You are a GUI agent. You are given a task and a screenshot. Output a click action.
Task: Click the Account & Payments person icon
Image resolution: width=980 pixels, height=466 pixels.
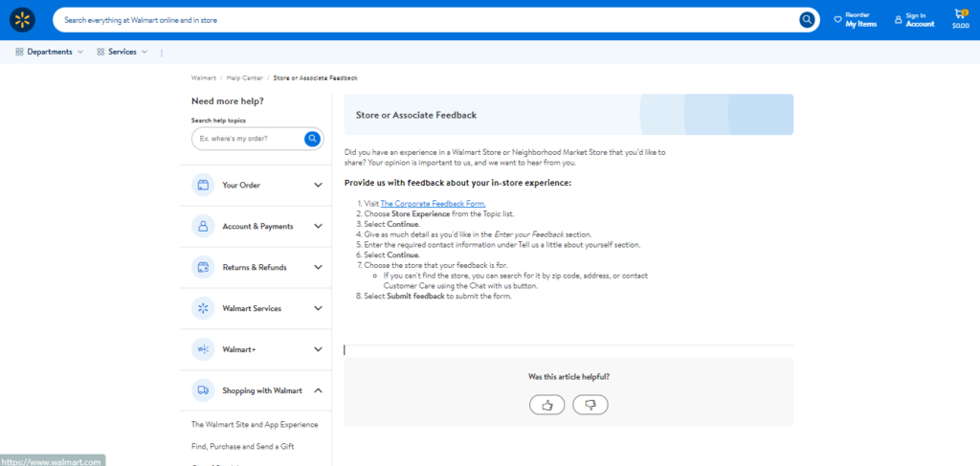tap(203, 226)
